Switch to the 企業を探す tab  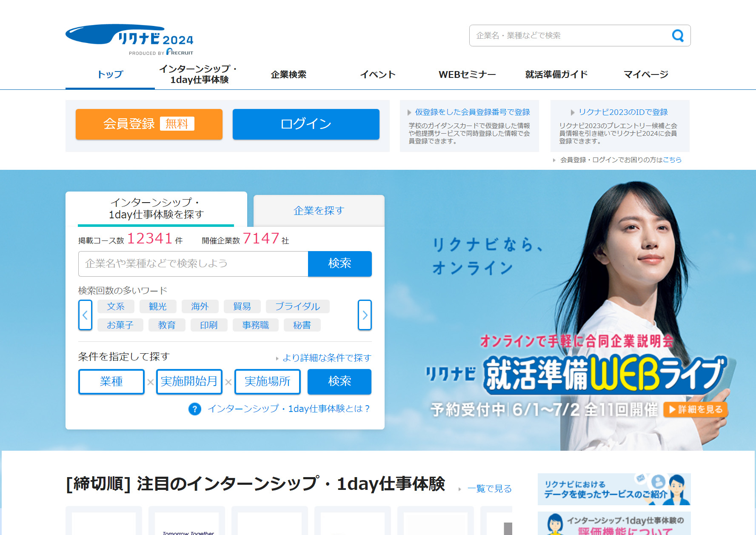[x=319, y=211]
